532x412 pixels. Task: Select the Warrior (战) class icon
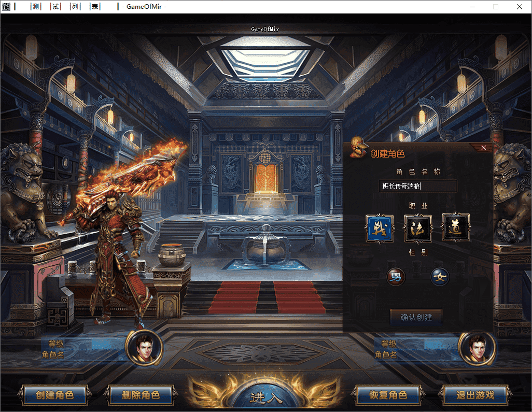(380, 228)
